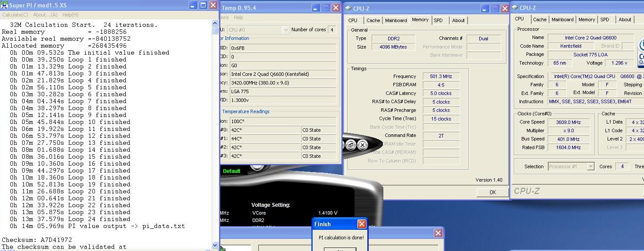Click the CPU-Z processor window title icon
644x251 pixels.
(515, 8)
